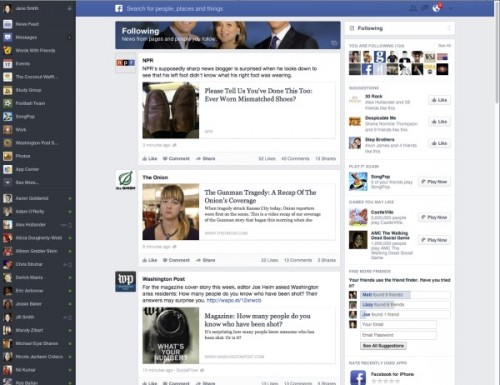Comment on the NPR post
This screenshot has width=500, height=385.
pos(176,159)
